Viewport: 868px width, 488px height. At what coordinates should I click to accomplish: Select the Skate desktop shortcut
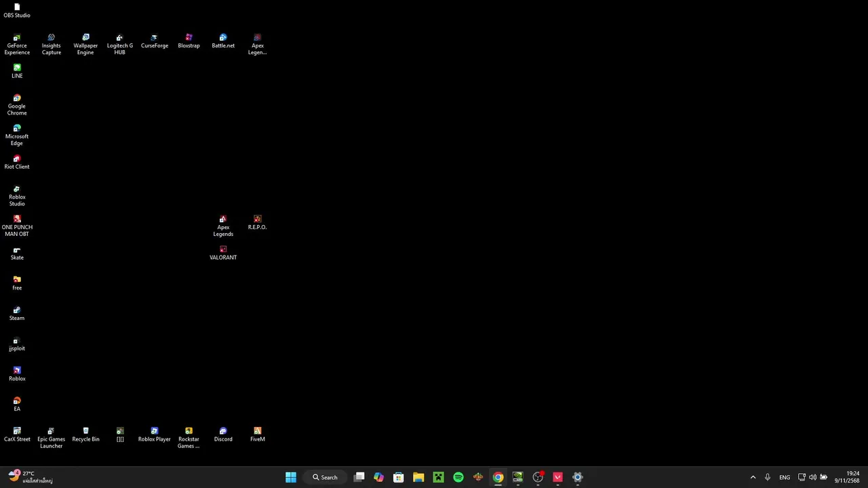[17, 253]
